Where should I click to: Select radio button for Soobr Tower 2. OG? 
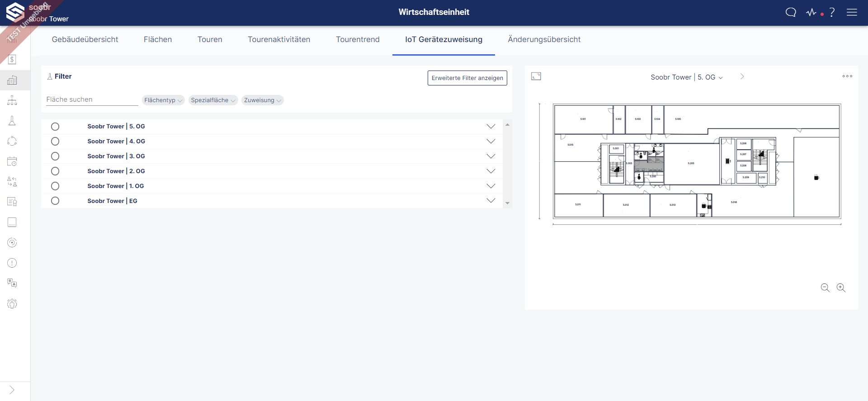pos(55,171)
